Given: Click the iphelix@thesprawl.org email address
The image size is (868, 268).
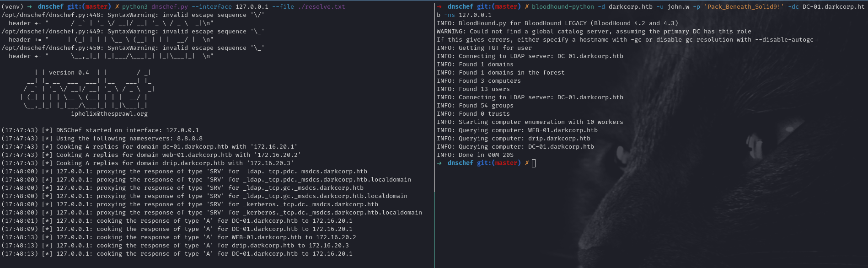Looking at the screenshot, I should tap(109, 114).
